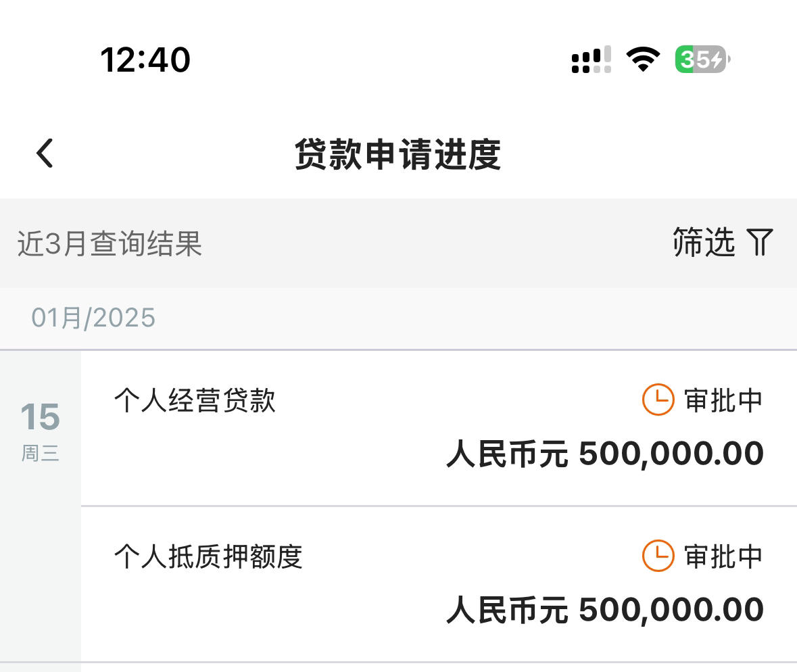797x672 pixels.
Task: Tap the 周三 weekday label
Action: pyautogui.click(x=40, y=453)
